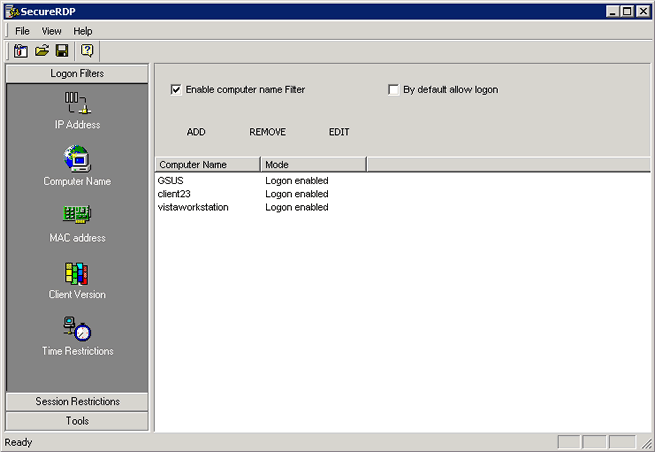Click the New configuration toolbar icon
Image resolution: width=655 pixels, height=452 pixels.
tap(21, 51)
